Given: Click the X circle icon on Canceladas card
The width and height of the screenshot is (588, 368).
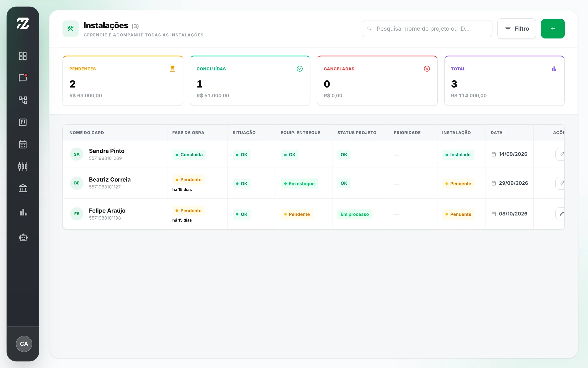Looking at the screenshot, I should (427, 69).
